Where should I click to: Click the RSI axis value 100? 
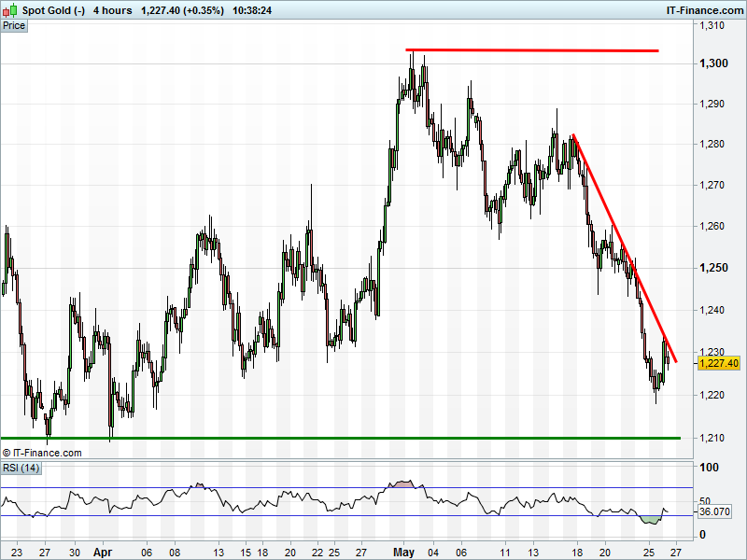coord(709,468)
